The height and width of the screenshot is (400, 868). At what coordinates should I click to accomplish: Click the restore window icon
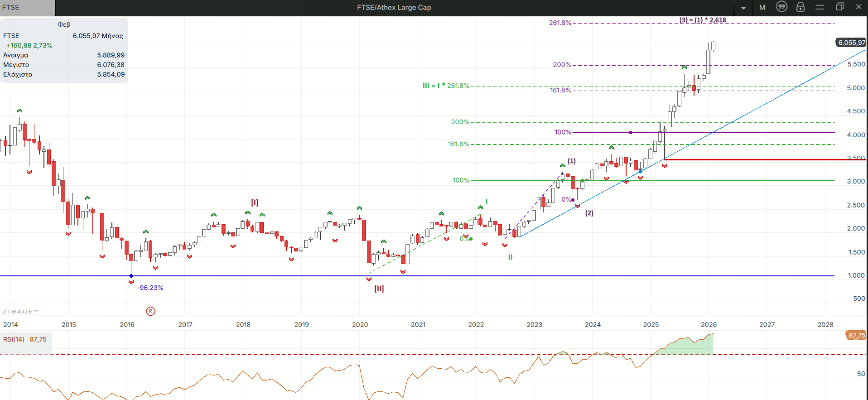[x=839, y=7]
